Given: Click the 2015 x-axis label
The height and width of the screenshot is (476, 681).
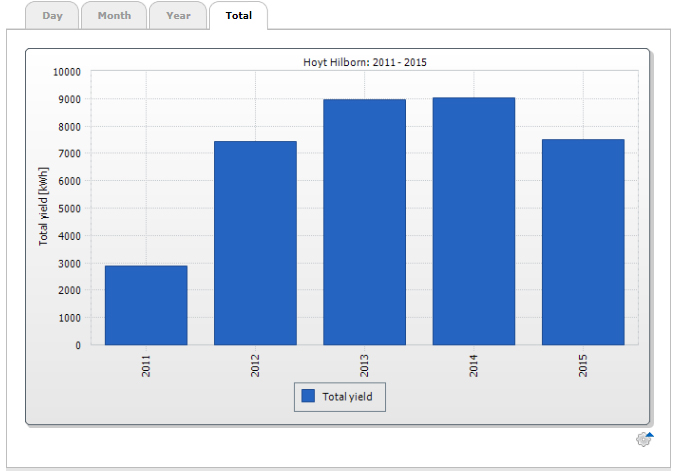Looking at the screenshot, I should pyautogui.click(x=583, y=365).
